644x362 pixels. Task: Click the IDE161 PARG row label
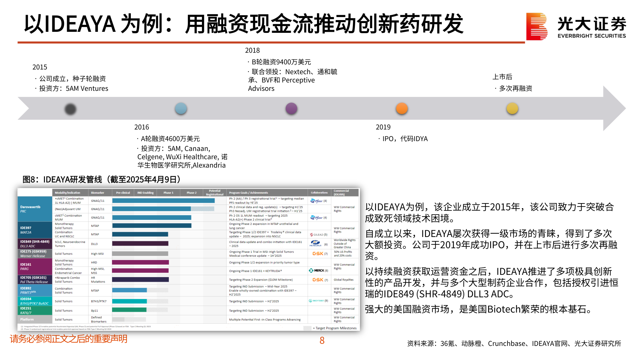[35, 266]
